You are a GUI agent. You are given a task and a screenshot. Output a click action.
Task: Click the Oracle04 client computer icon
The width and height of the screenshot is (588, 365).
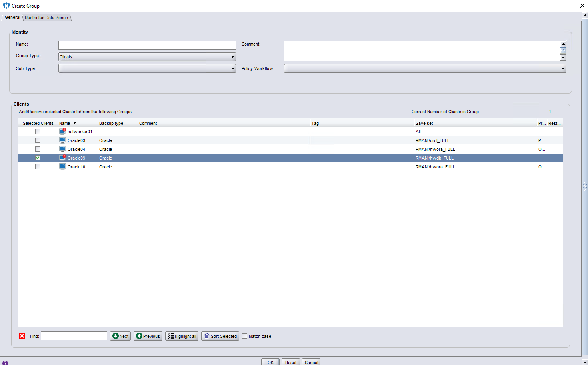pyautogui.click(x=62, y=149)
